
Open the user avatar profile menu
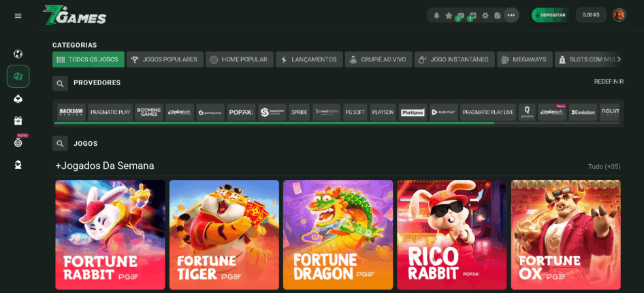click(619, 15)
